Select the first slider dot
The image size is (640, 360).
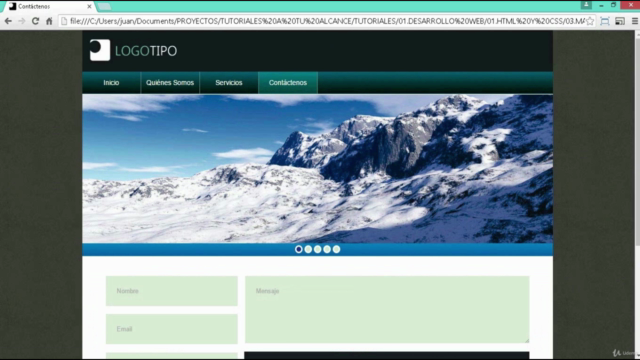299,249
